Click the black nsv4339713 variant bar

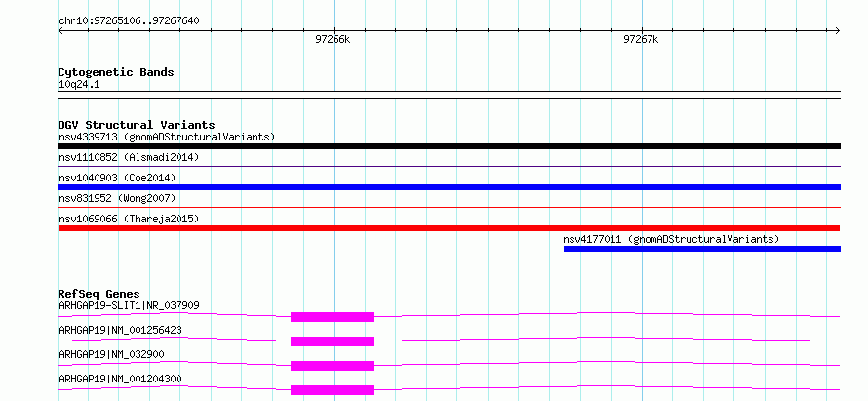449,146
